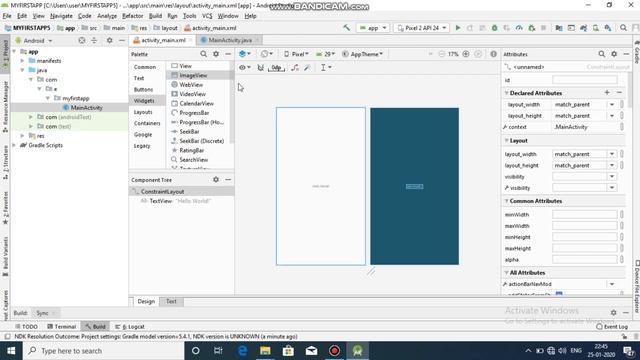Open AppTheme dropdown

363,54
